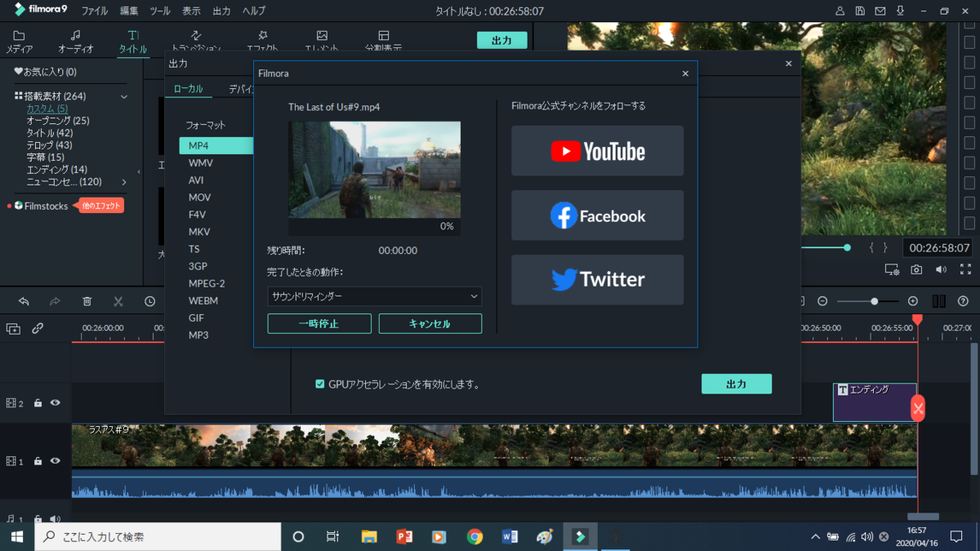Image resolution: width=980 pixels, height=551 pixels.
Task: Open the ツール menu
Action: 160,11
